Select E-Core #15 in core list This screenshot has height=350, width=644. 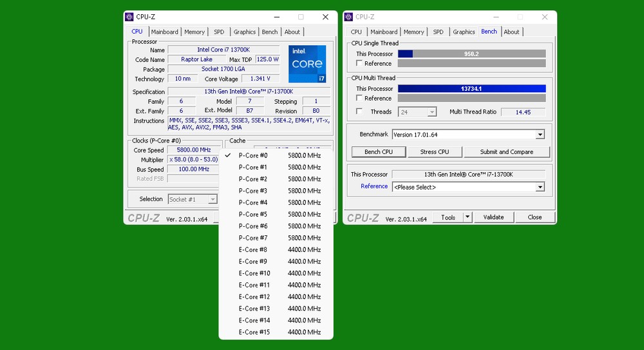(276, 333)
